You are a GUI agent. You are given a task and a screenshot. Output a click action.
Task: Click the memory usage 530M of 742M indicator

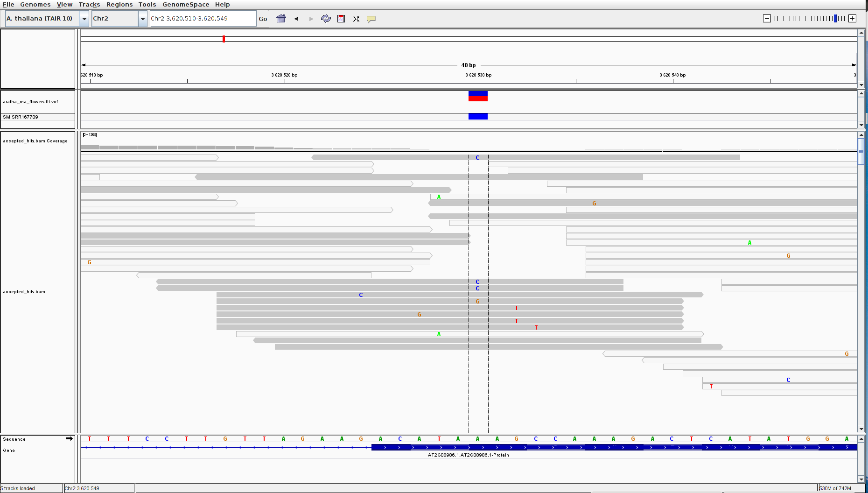(x=835, y=488)
